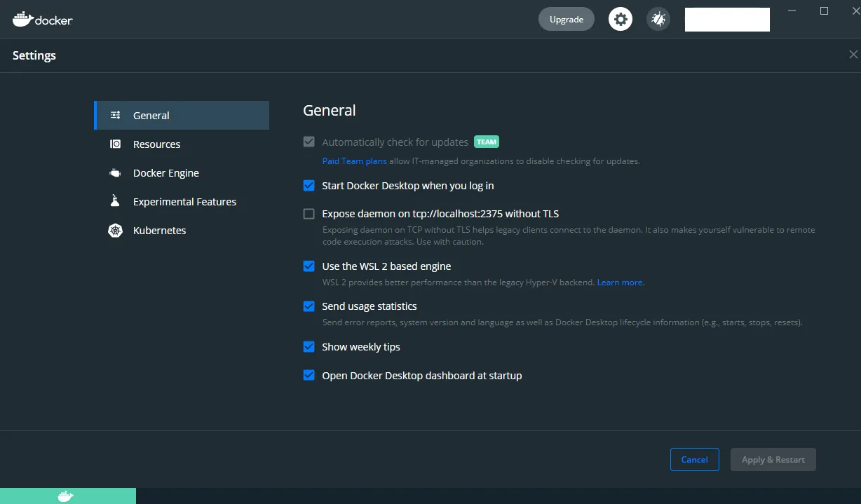The height and width of the screenshot is (504, 861).
Task: Click the 'Exposing daemon on TCP without TLS' description
Action: (x=569, y=236)
